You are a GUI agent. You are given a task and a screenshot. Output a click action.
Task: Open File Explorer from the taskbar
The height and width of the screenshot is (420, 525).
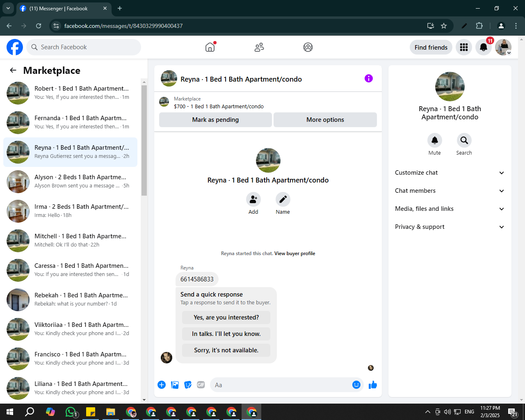click(111, 412)
